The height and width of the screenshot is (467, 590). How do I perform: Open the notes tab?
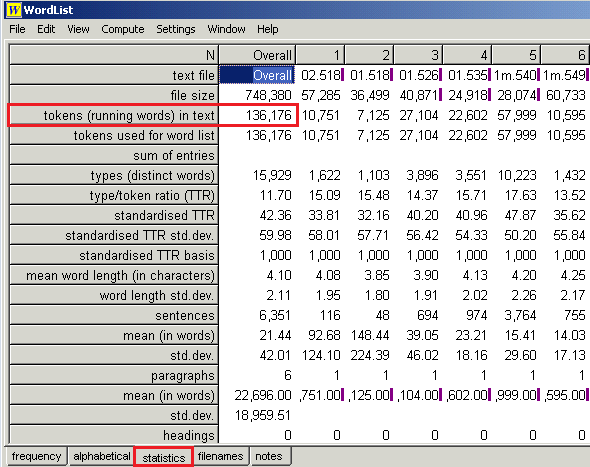pyautogui.click(x=269, y=456)
